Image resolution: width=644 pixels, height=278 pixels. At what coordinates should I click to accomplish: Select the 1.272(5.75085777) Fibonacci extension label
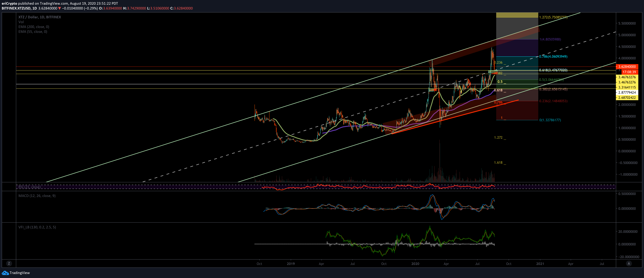tap(553, 17)
